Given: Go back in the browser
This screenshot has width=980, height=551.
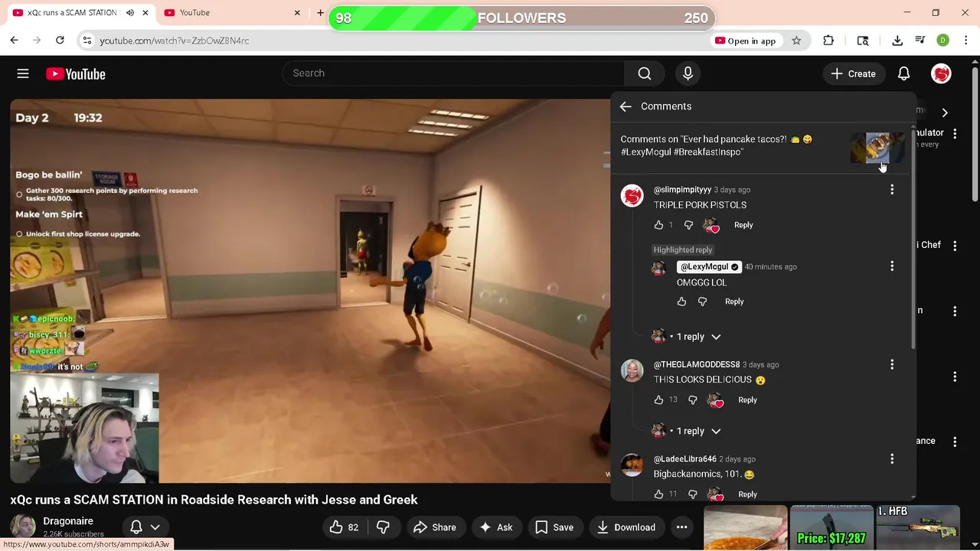Looking at the screenshot, I should [x=14, y=41].
